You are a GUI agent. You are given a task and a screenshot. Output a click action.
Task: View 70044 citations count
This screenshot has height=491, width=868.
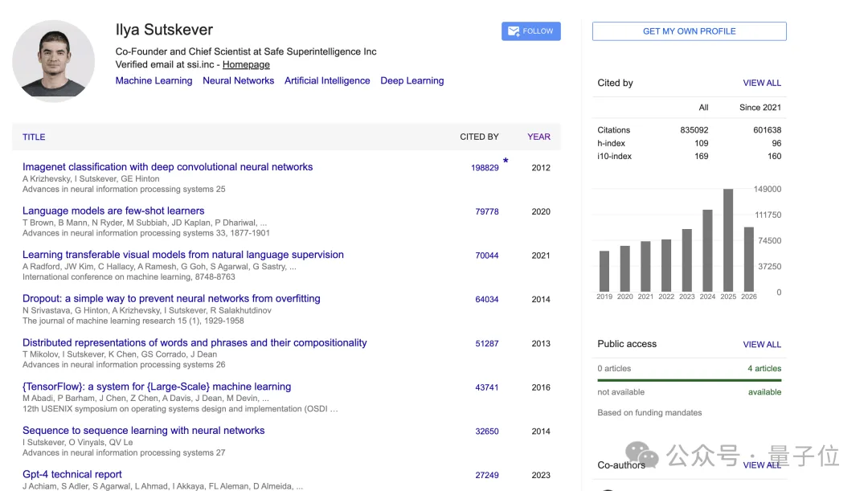point(487,256)
